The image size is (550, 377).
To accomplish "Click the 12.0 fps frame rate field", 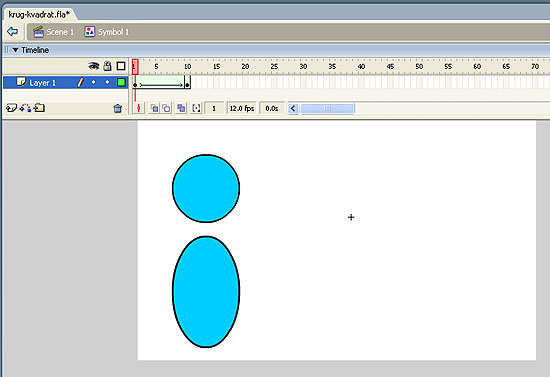I will 241,108.
